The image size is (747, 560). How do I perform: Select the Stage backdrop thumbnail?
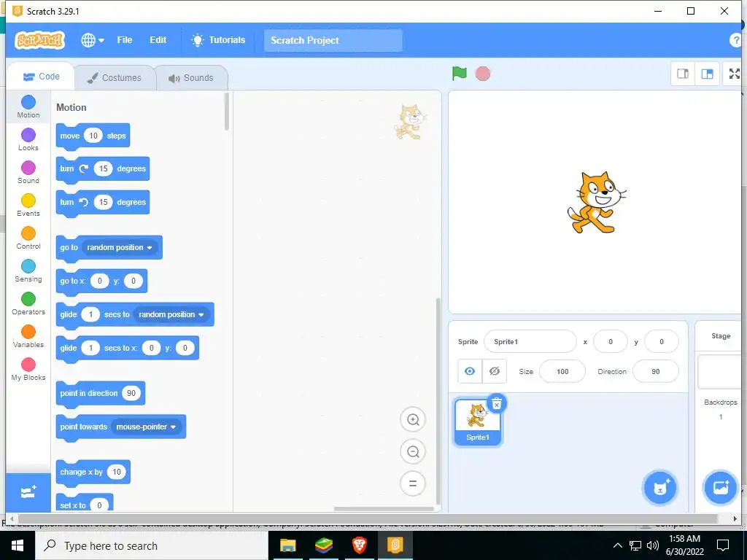[x=720, y=371]
